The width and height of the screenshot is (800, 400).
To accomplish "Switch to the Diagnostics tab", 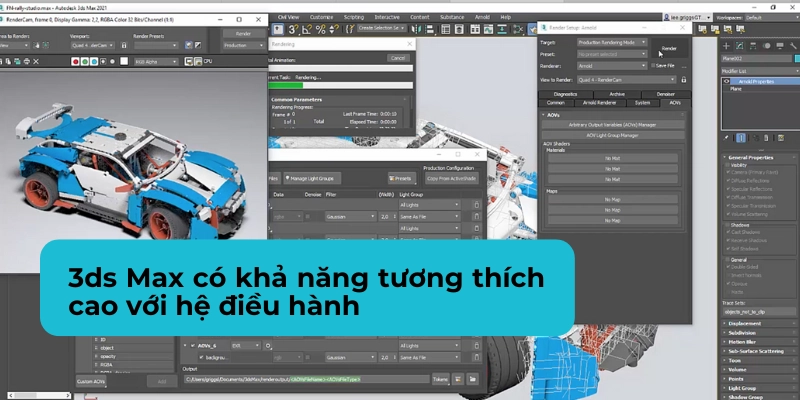I will (x=565, y=94).
